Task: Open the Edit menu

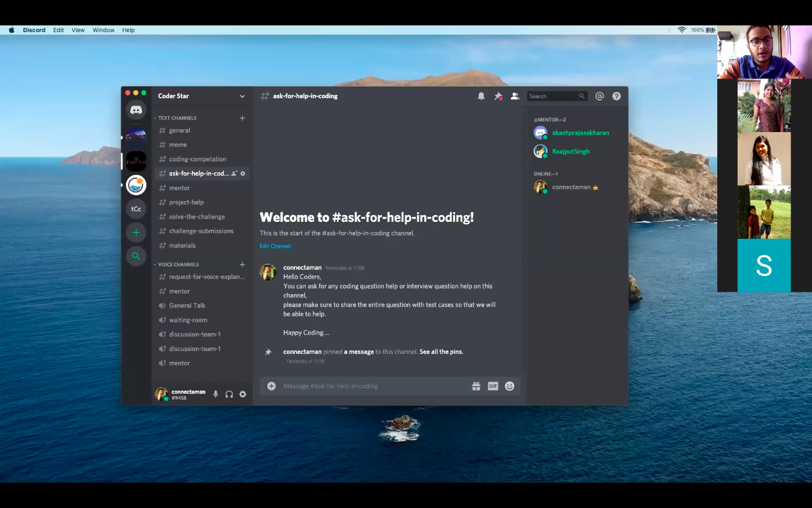Action: (x=59, y=30)
